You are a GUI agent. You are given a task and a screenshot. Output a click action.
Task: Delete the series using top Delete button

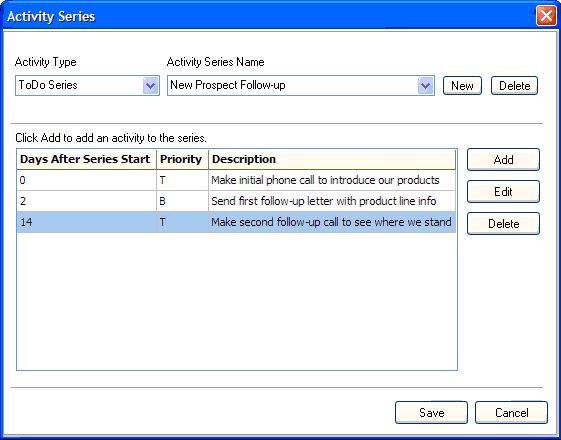click(x=514, y=86)
